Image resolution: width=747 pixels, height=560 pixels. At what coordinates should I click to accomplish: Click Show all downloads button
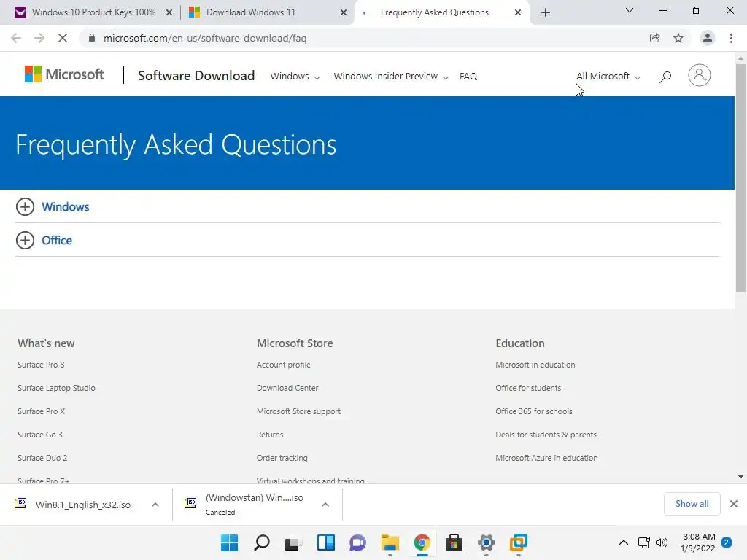(x=692, y=504)
